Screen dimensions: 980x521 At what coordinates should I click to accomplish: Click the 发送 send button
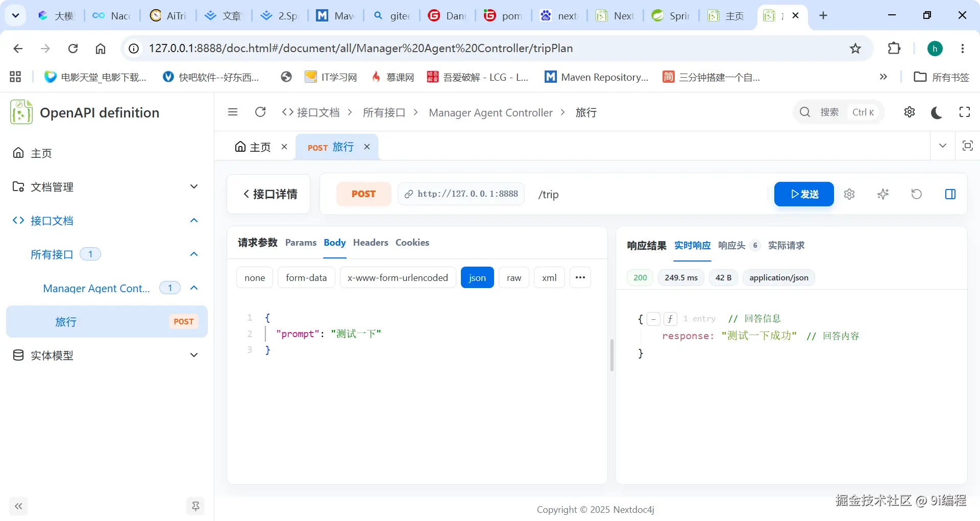(804, 194)
